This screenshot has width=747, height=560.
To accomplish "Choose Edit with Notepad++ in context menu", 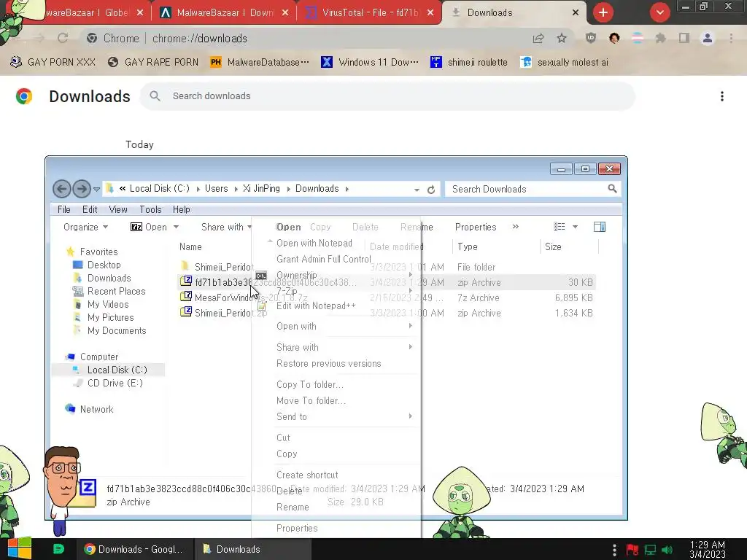I will pos(316,306).
